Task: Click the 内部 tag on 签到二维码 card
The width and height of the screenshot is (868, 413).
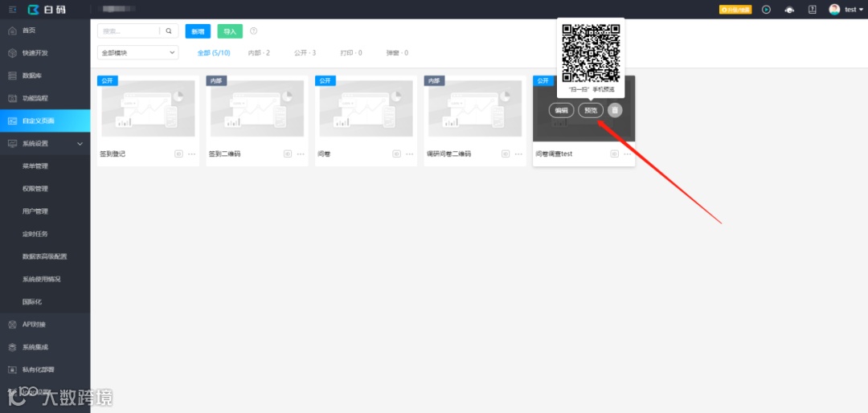Action: pyautogui.click(x=216, y=81)
